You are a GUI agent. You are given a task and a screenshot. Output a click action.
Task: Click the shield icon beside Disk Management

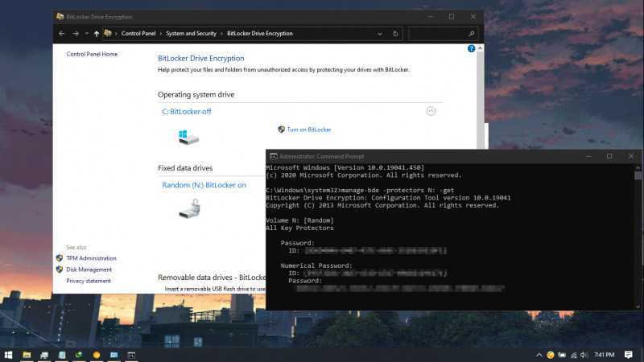(x=60, y=269)
